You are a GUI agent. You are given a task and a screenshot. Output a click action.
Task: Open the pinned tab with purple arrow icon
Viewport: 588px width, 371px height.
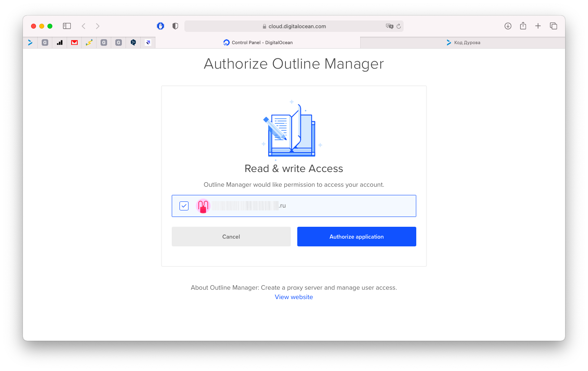click(x=148, y=42)
